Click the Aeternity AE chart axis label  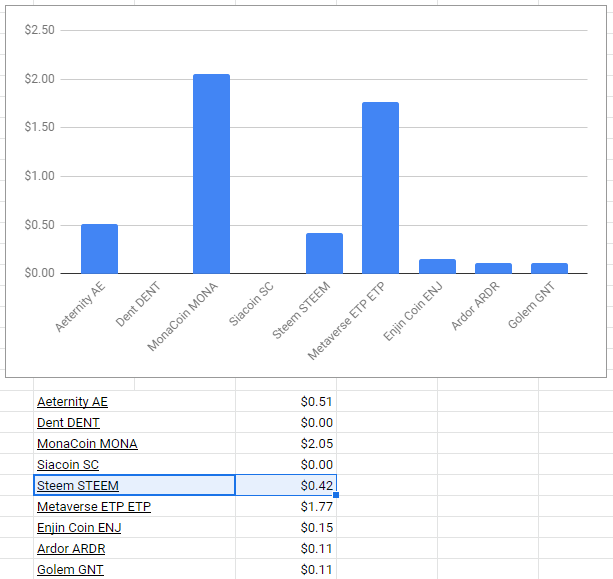click(x=80, y=307)
